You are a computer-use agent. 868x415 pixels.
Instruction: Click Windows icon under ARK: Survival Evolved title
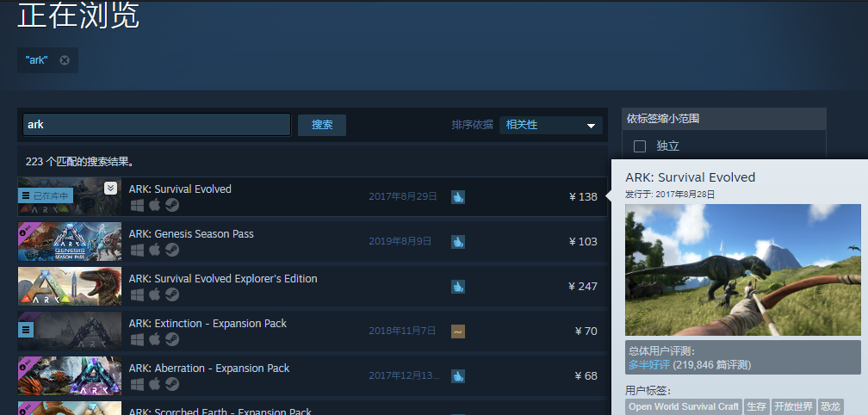coord(137,205)
